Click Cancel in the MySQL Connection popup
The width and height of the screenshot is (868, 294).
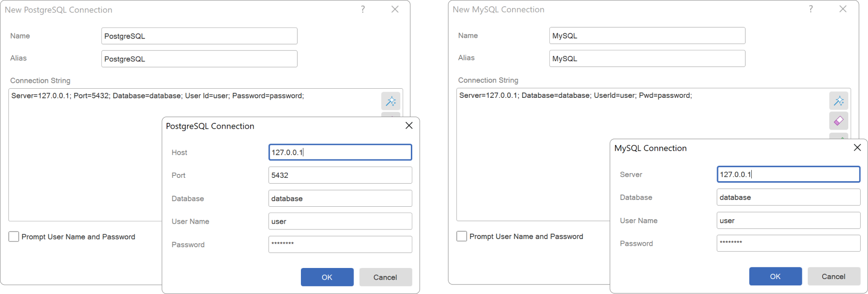tap(833, 276)
